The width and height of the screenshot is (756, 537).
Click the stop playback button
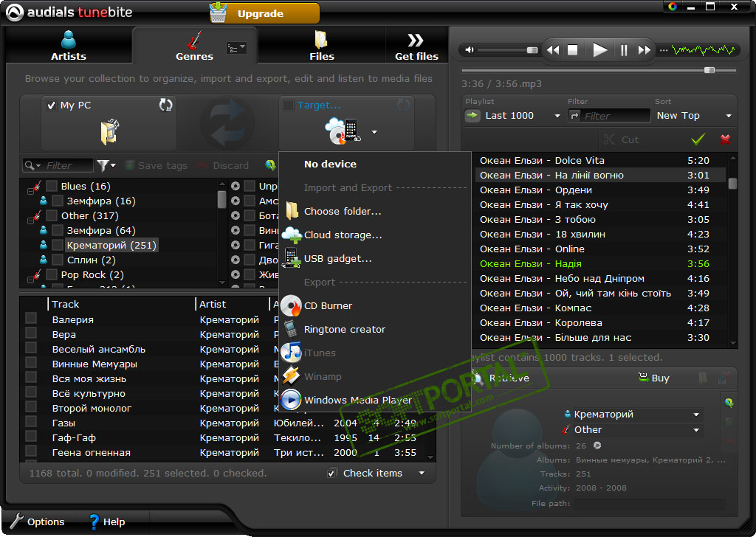(573, 50)
